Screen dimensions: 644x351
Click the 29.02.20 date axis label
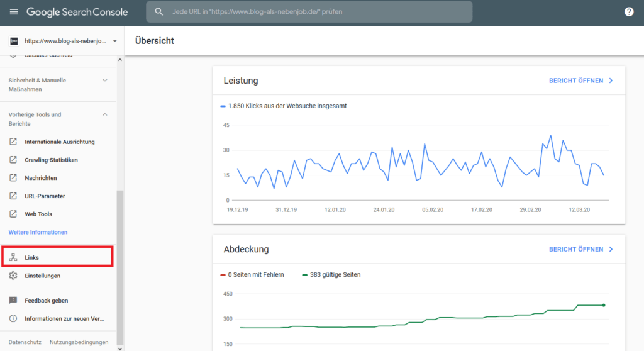[530, 209]
